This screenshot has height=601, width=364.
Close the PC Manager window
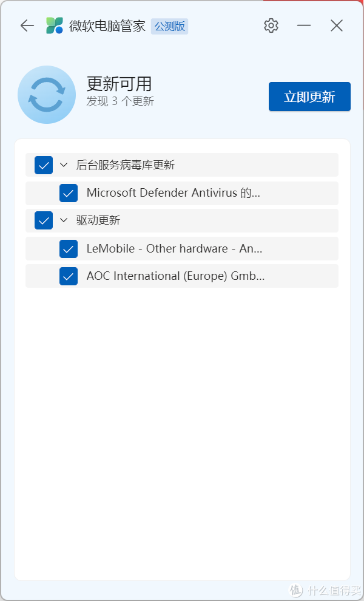pos(337,25)
